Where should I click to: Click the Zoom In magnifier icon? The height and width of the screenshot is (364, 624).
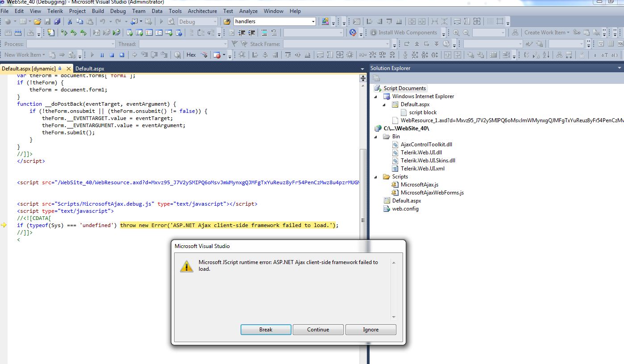click(456, 33)
